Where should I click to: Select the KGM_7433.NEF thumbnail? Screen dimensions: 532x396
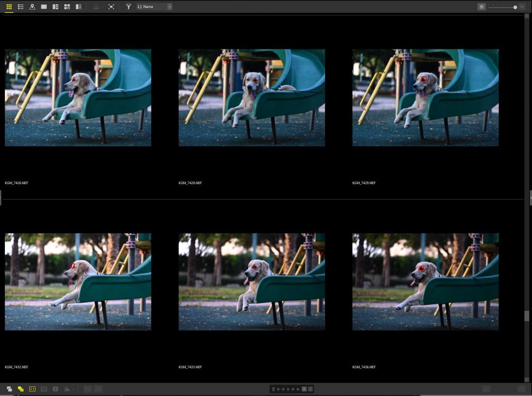click(252, 282)
